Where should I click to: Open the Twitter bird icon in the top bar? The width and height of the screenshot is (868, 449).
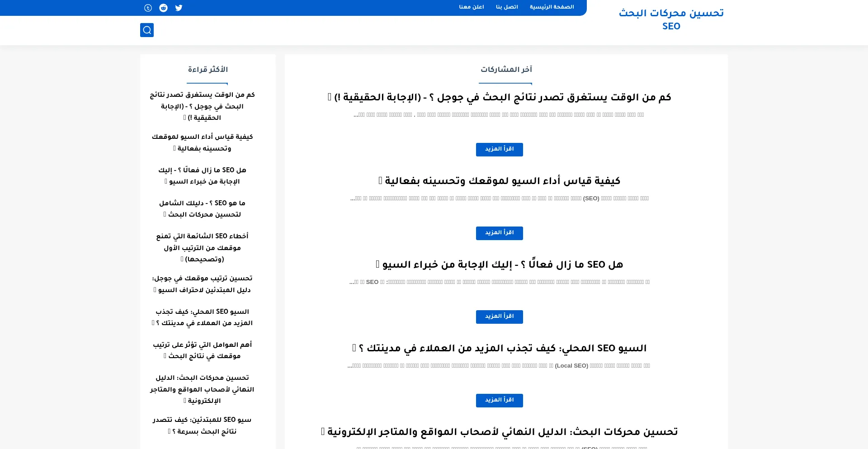(x=179, y=8)
